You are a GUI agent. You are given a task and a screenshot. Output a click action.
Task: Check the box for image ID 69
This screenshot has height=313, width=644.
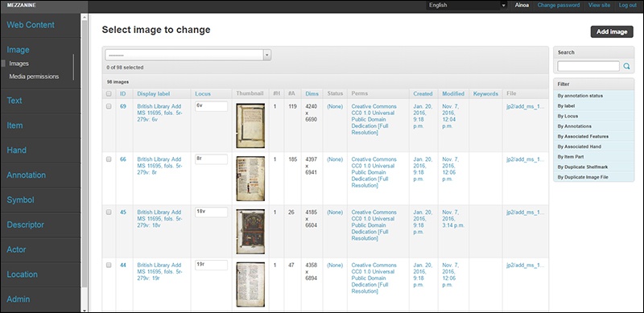109,106
